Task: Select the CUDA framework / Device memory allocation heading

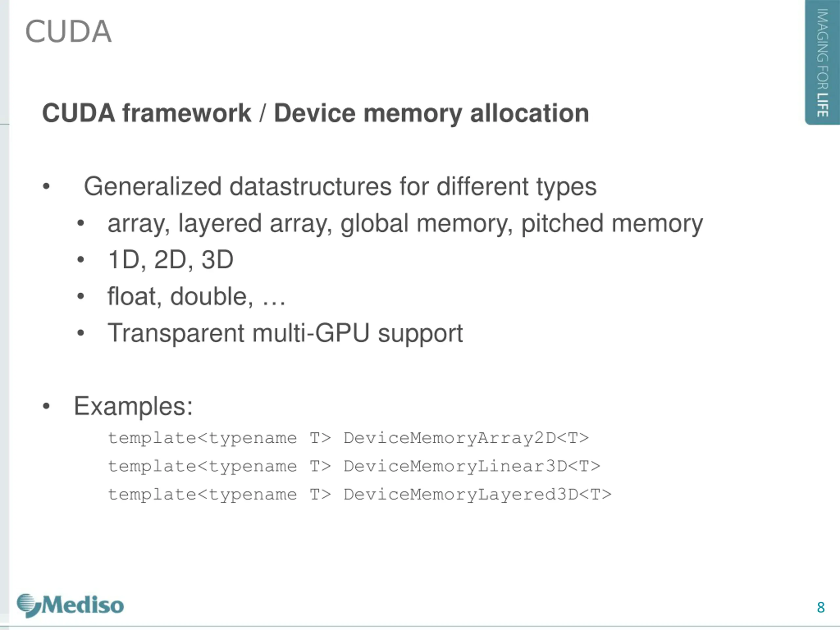Action: 315,114
